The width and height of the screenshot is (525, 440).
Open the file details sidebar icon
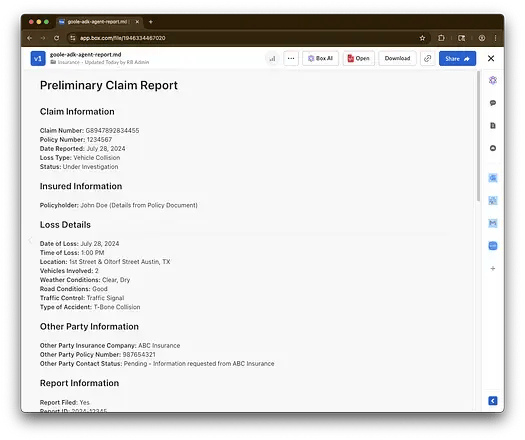[x=493, y=126]
